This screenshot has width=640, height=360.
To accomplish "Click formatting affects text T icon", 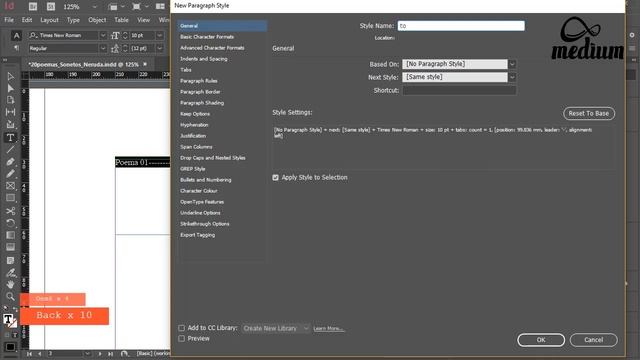I will pos(15,335).
